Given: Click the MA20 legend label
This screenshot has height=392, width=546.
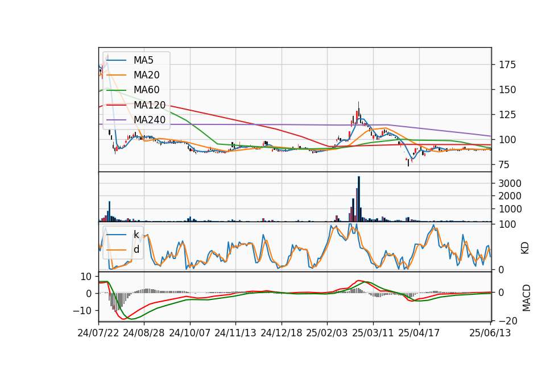Looking at the screenshot, I should tap(146, 75).
